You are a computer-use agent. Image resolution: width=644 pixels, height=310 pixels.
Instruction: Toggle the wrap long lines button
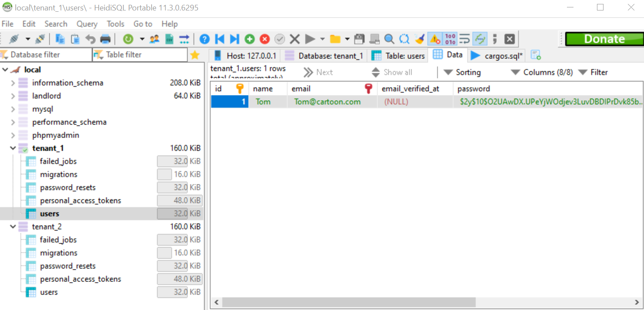pos(465,39)
